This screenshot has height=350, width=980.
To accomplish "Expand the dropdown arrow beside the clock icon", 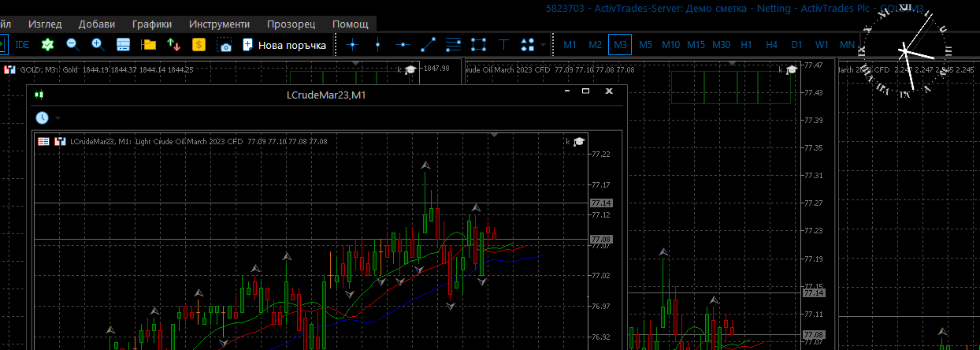I will pos(58,118).
